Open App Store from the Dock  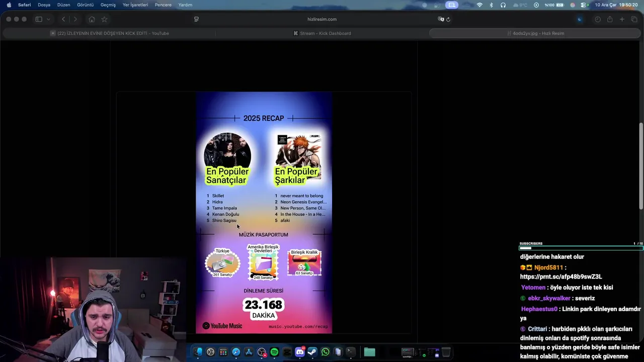(x=249, y=352)
